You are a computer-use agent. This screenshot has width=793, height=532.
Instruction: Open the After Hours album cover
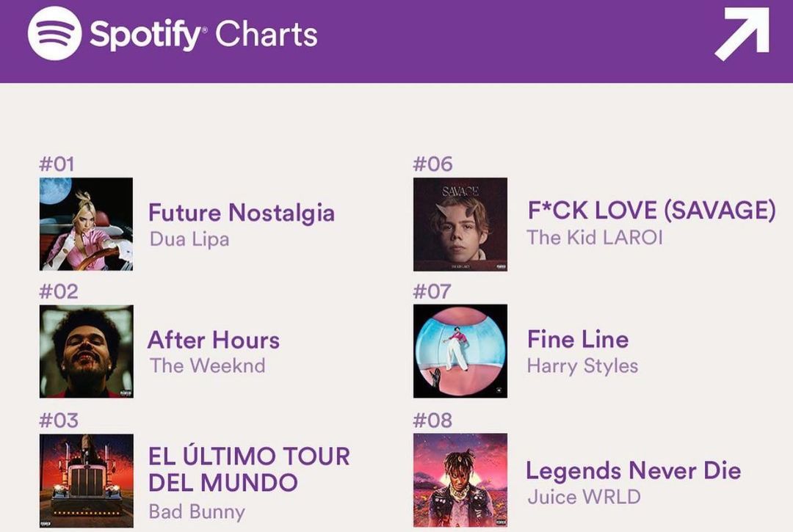click(86, 351)
